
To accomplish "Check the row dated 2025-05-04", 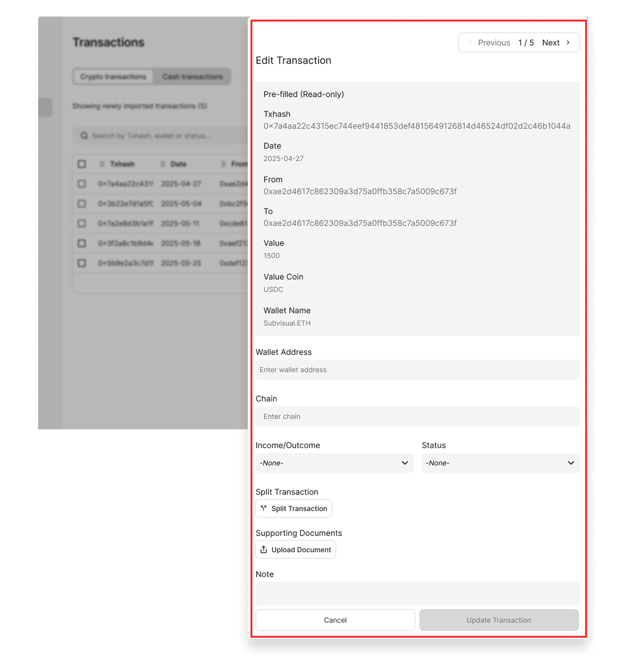I will [82, 203].
